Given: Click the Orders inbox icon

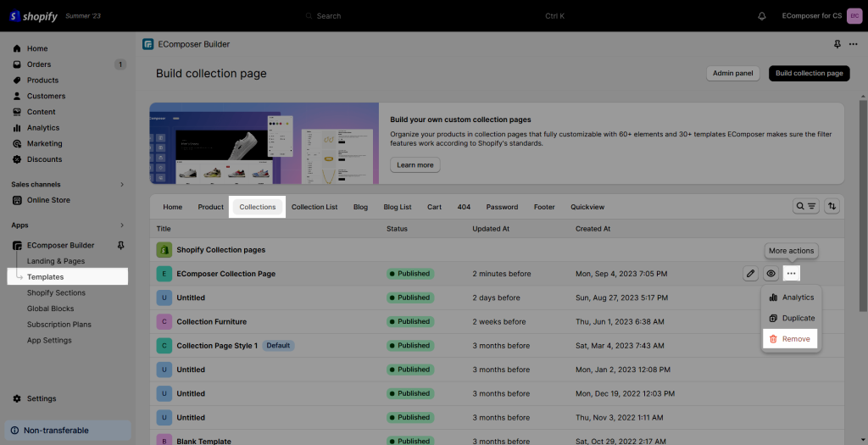Looking at the screenshot, I should (x=17, y=64).
